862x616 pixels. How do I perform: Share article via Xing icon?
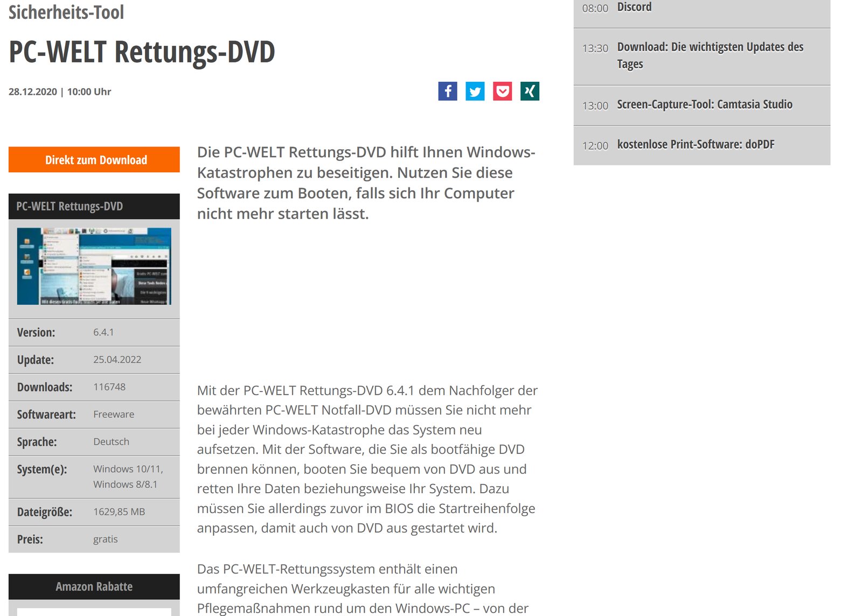tap(530, 91)
